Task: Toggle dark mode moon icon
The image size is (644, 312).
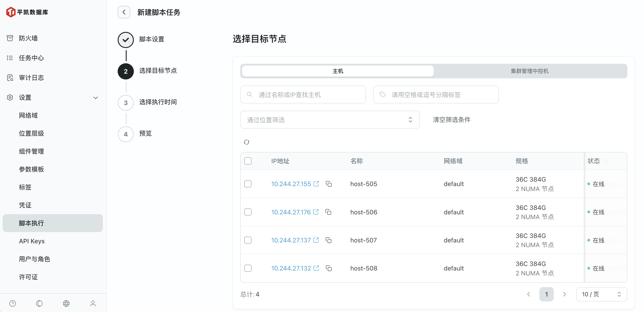Action: (39, 303)
